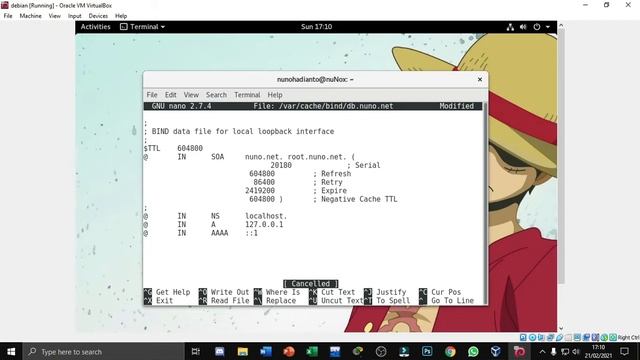
Task: Open VirtualBox File menu
Action: click(8, 16)
